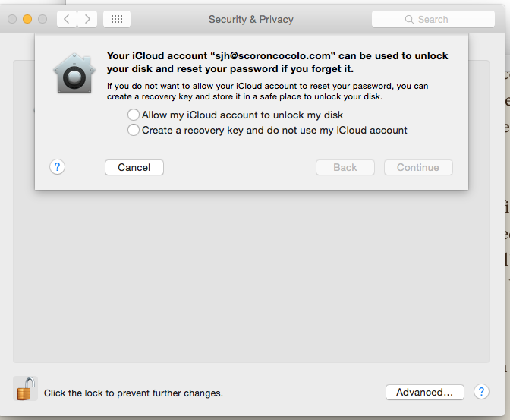Select Allow my iCloud account to unlock disk
Screen dimensions: 510x420
click(x=134, y=115)
